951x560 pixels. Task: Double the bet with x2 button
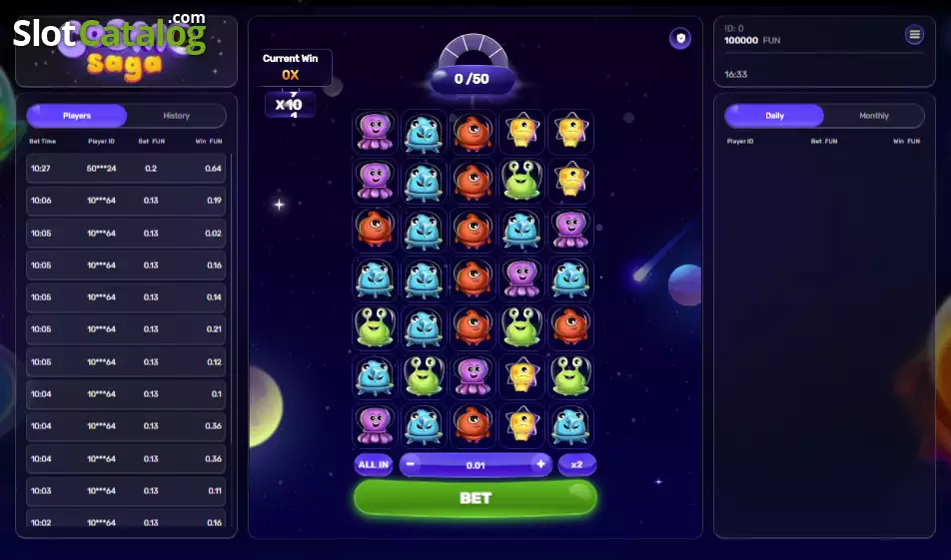[576, 465]
